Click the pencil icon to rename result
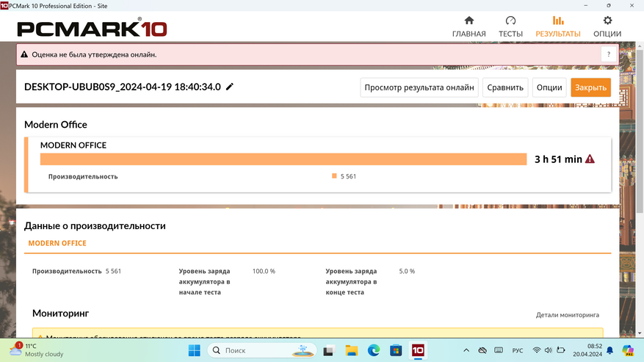Image resolution: width=644 pixels, height=362 pixels. (x=230, y=87)
